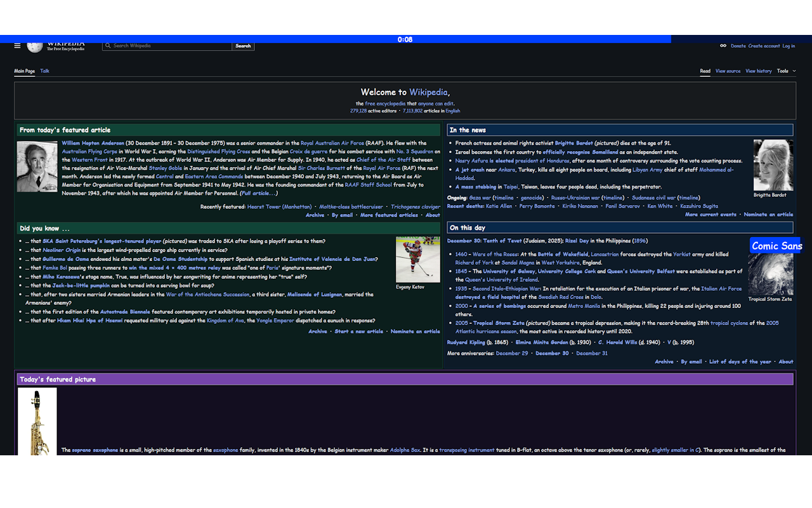This screenshot has height=508, width=812.
Task: Open the Distinguished Flying Cross link
Action: point(218,152)
